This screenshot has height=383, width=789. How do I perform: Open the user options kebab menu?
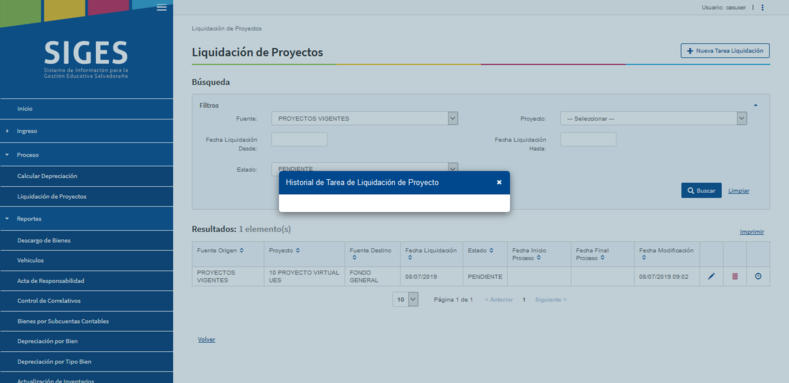click(x=762, y=8)
